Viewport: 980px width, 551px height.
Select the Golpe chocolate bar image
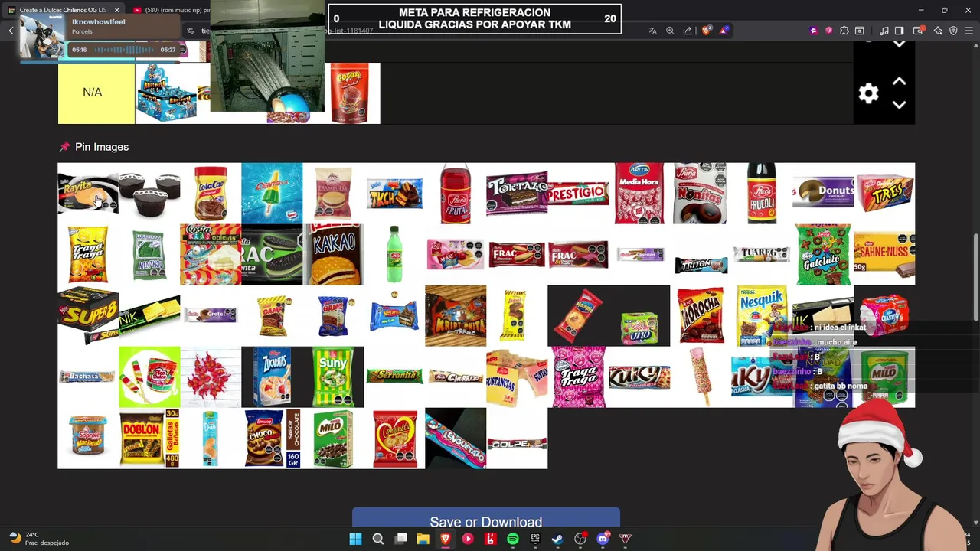(517, 438)
